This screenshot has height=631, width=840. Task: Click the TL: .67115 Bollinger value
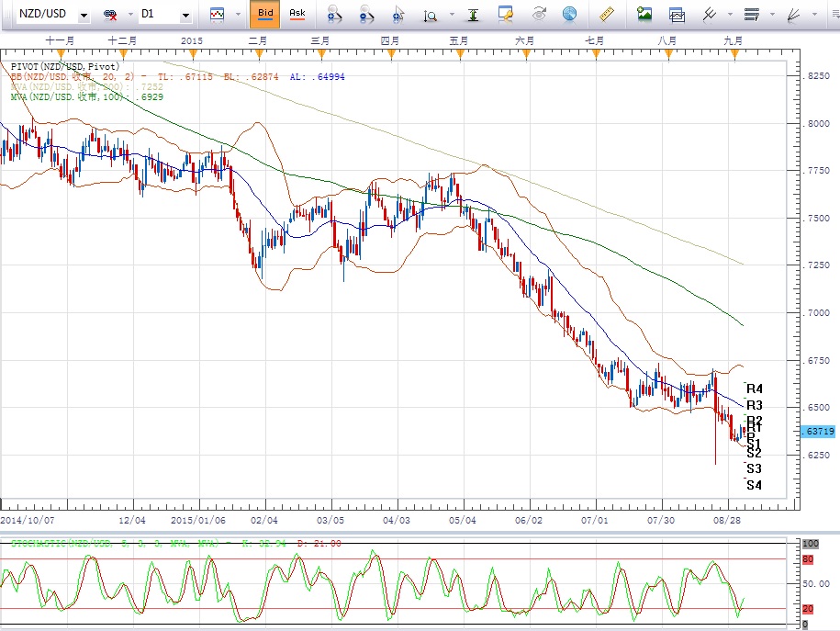pos(185,76)
